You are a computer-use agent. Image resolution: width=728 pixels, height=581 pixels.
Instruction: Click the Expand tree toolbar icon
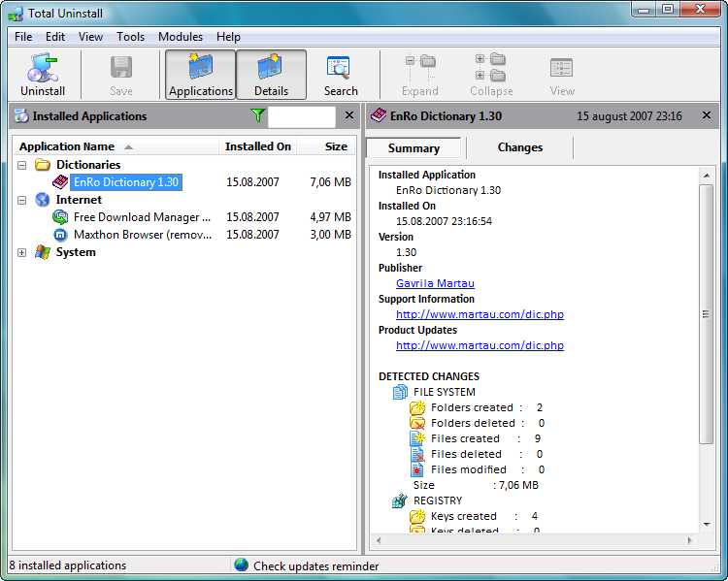[x=420, y=68]
